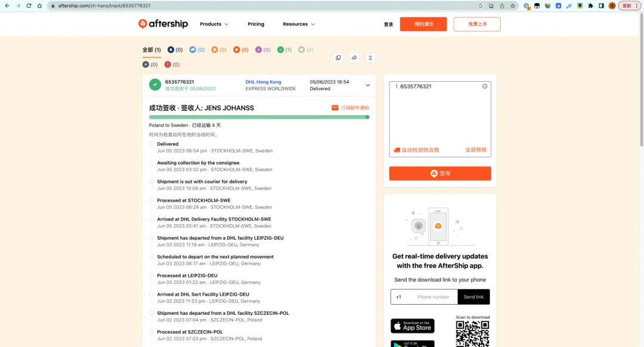Click Download on the App Store badge
Viewport: 644px width, 347px height.
pos(413,326)
